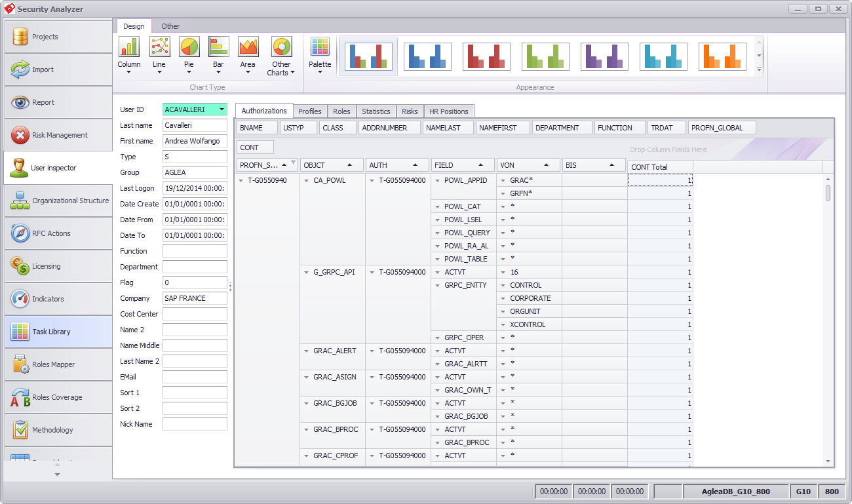This screenshot has height=504, width=852.
Task: Click in the Last name field
Action: (x=195, y=125)
